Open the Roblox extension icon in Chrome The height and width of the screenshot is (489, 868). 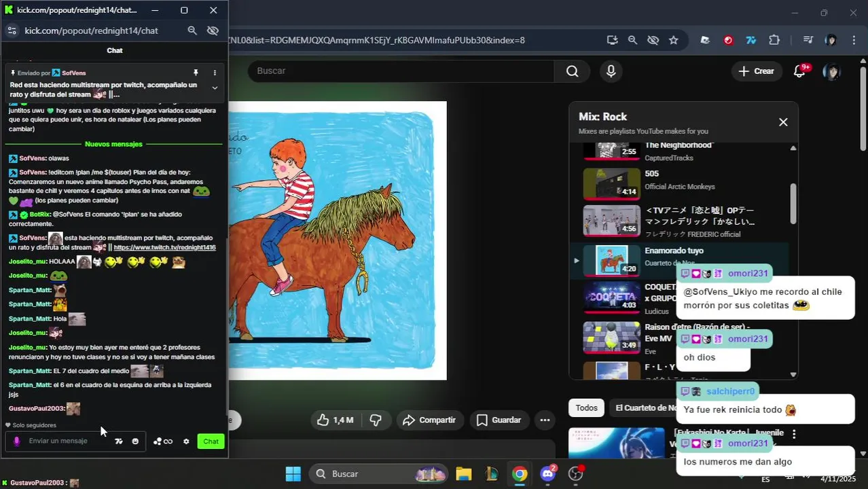click(x=705, y=40)
